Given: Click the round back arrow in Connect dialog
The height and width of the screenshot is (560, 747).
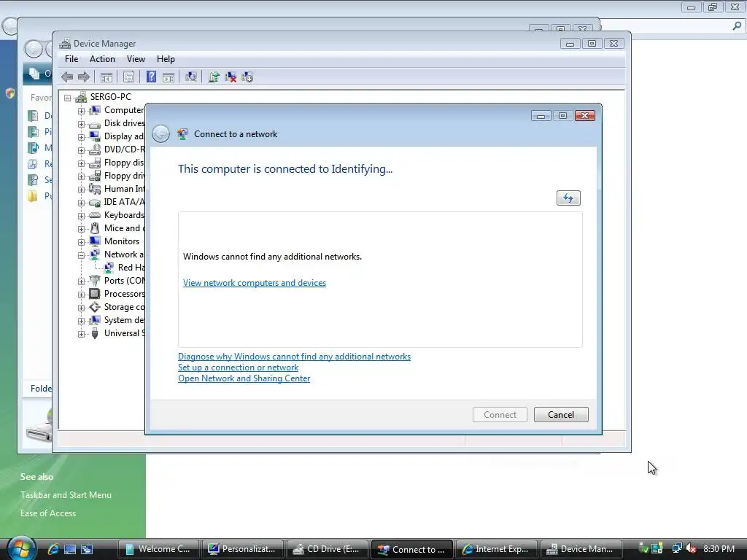Looking at the screenshot, I should coord(161,134).
